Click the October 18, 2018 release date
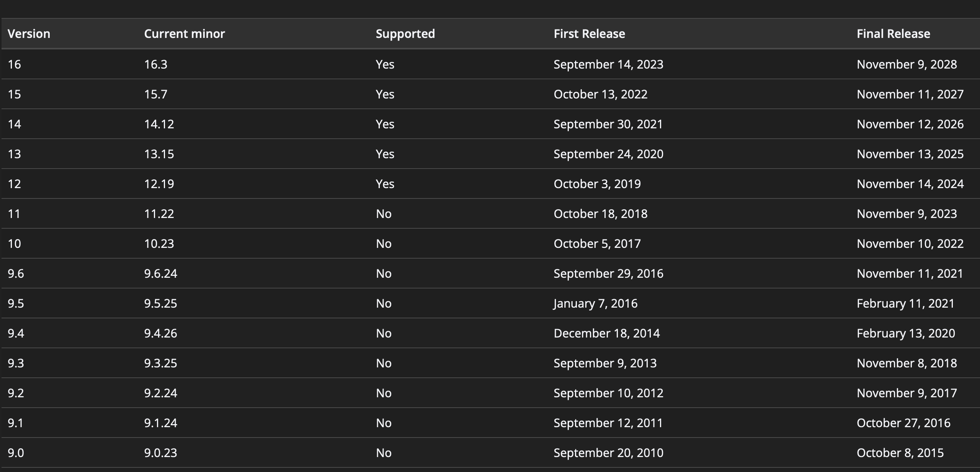Image resolution: width=980 pixels, height=472 pixels. (x=600, y=214)
